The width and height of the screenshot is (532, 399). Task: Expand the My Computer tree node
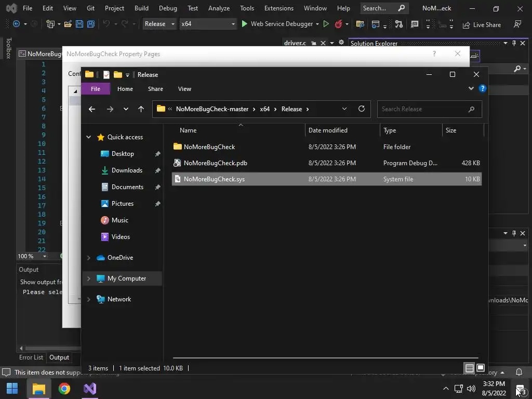click(88, 278)
